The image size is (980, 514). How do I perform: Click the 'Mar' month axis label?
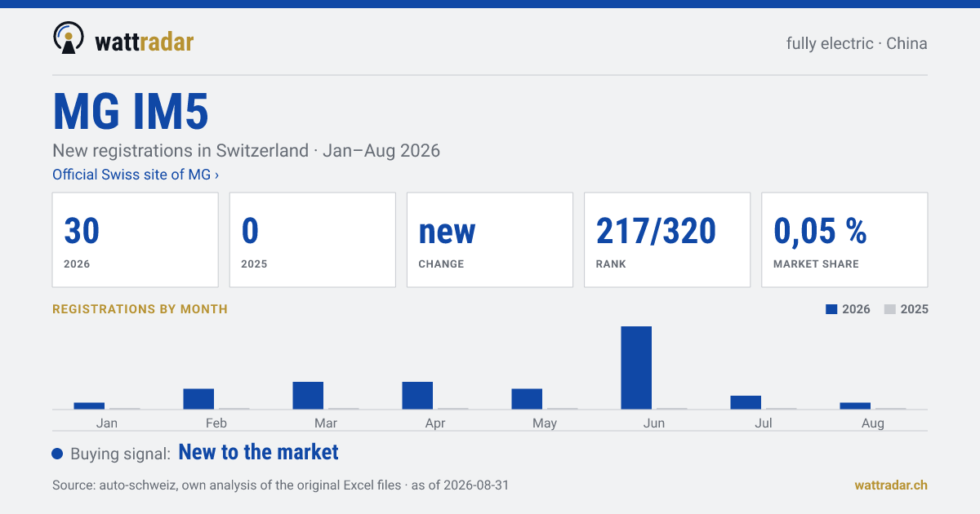(326, 423)
